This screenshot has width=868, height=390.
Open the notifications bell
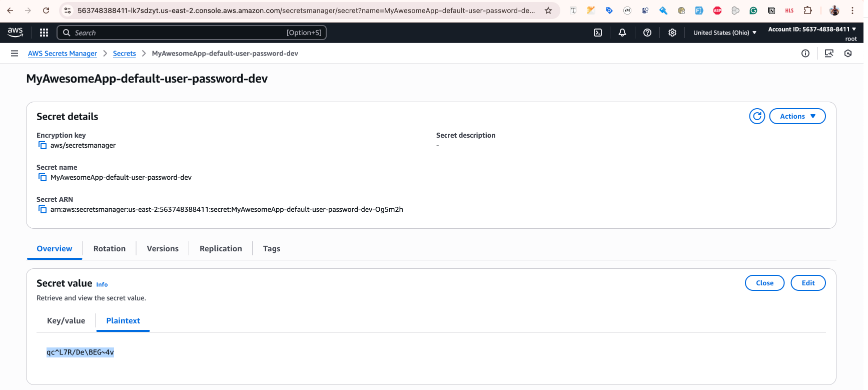(622, 33)
